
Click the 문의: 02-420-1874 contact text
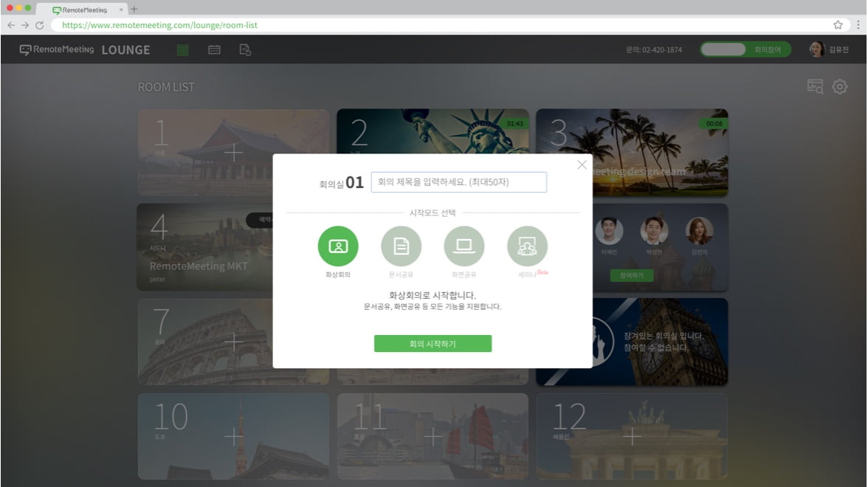pos(654,50)
